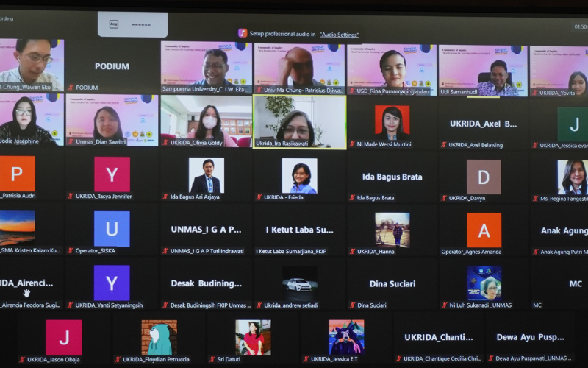Click the car photo of Ukrida_andrew setiadi
This screenshot has height=368, width=588.
coord(299,284)
